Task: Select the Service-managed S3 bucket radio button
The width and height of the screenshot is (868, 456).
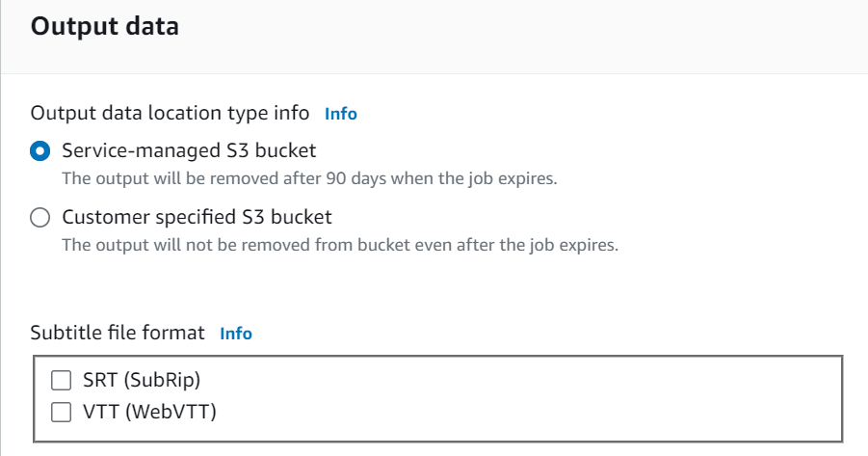Action: pyautogui.click(x=40, y=151)
